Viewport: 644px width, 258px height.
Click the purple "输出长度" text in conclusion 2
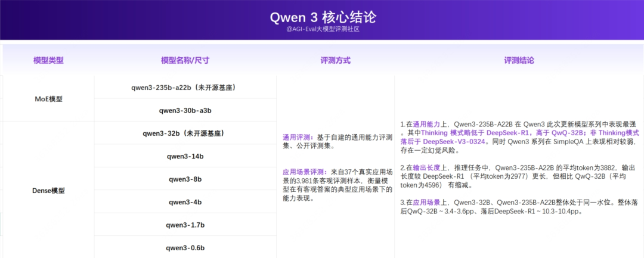click(426, 167)
